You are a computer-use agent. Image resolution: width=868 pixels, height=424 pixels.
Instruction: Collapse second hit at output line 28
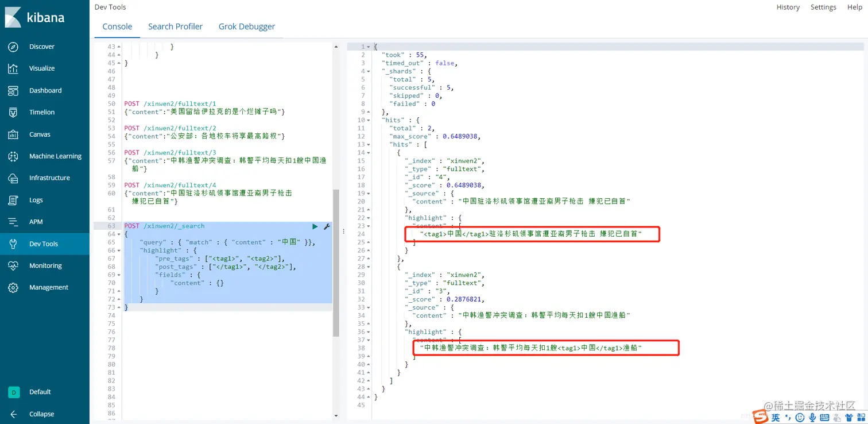pos(368,267)
